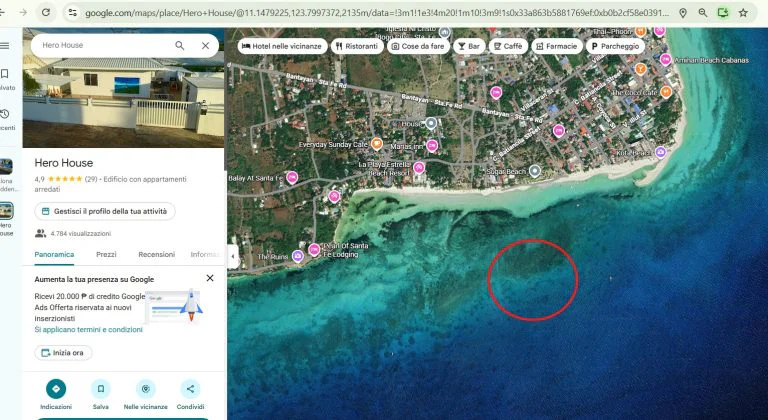Click the address bar URL field

click(x=377, y=13)
